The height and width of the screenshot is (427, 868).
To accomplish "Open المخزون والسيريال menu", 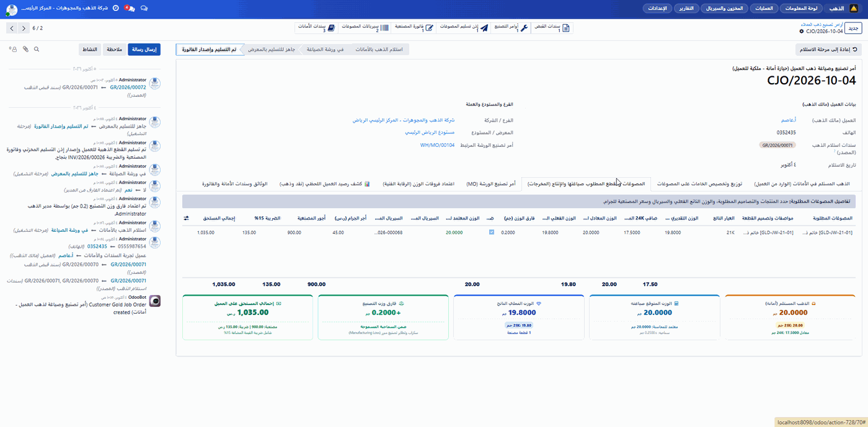I will [725, 8].
